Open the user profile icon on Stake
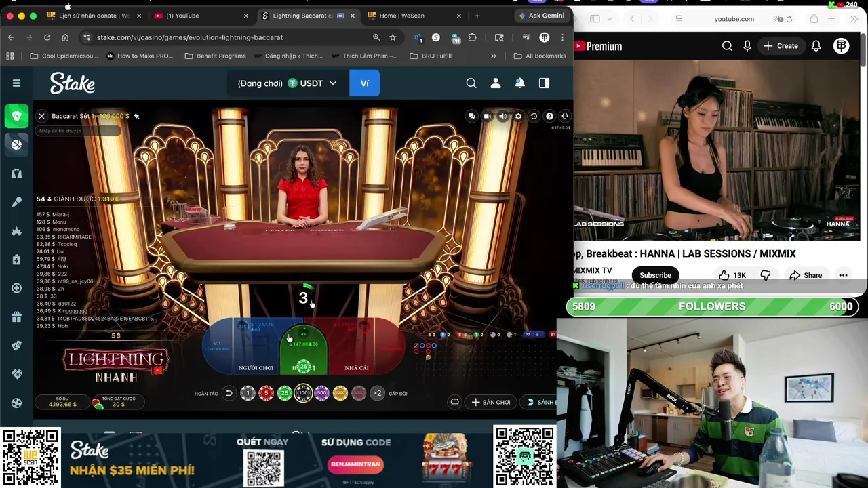 [x=496, y=83]
